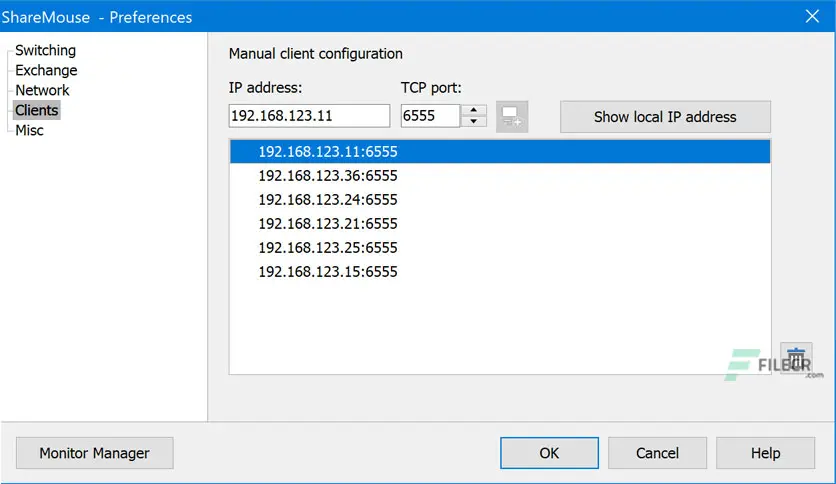The image size is (836, 484).
Task: Select client 192.168.123.11:6555 in list
Action: 500,151
